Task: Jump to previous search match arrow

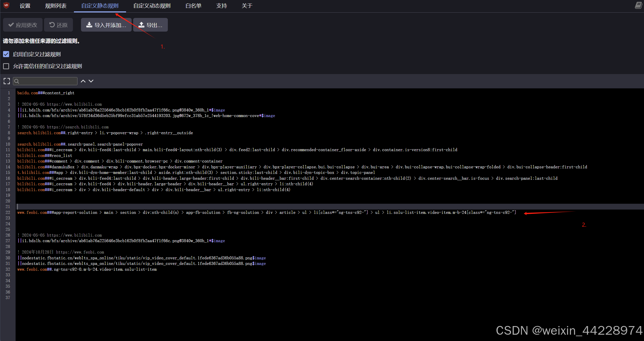Action: coord(83,81)
